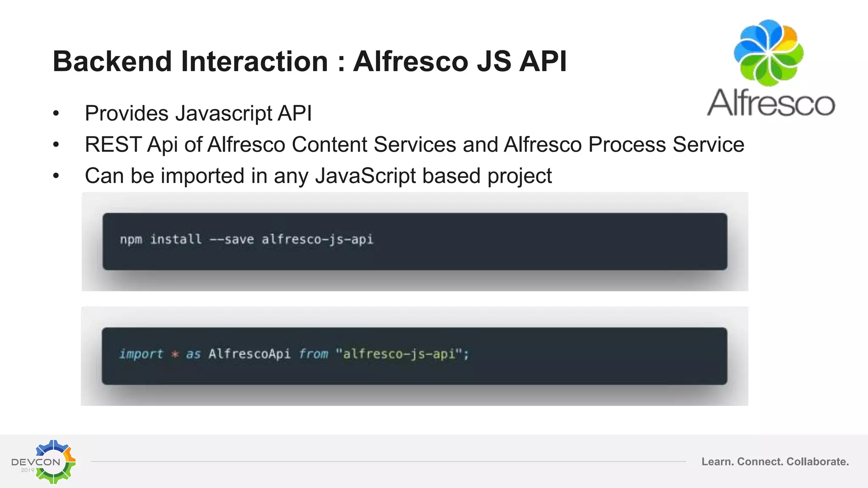Select the bullet starting 'REST Api of Alfresco Content Services'
The width and height of the screenshot is (868, 488).
tap(415, 144)
